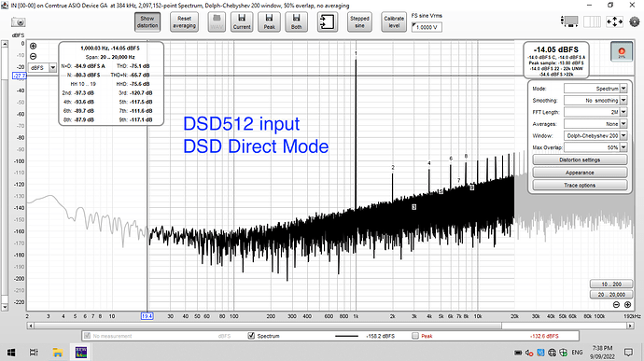The width and height of the screenshot is (644, 361).
Task: Open the network globe tray icon
Action: [x=552, y=353]
